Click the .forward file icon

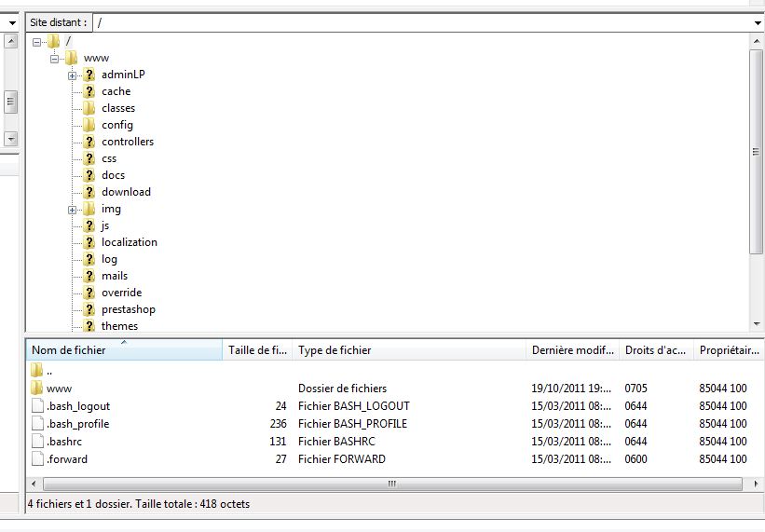click(x=37, y=458)
